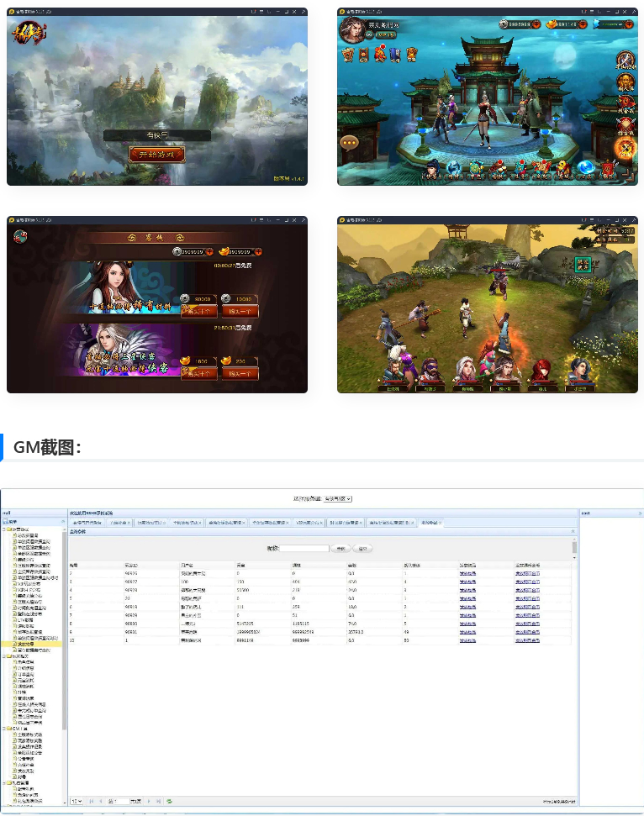Select the highlighted item in left menu tree

coord(27,644)
